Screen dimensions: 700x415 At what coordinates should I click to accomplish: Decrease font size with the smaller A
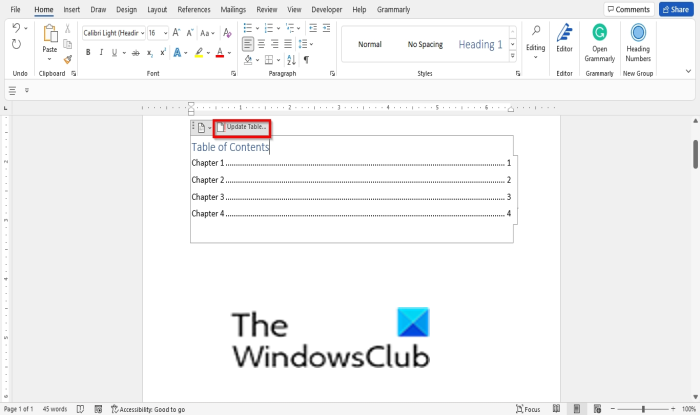pos(190,33)
